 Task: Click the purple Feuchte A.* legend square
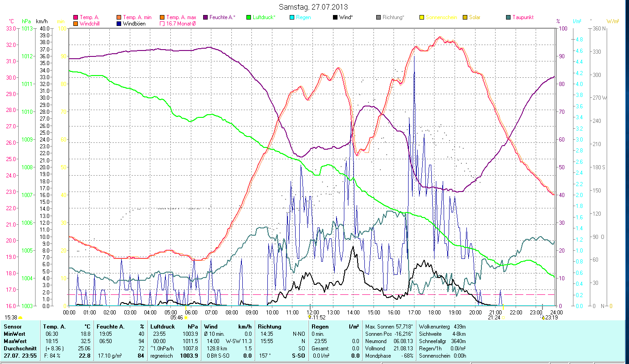(x=205, y=17)
